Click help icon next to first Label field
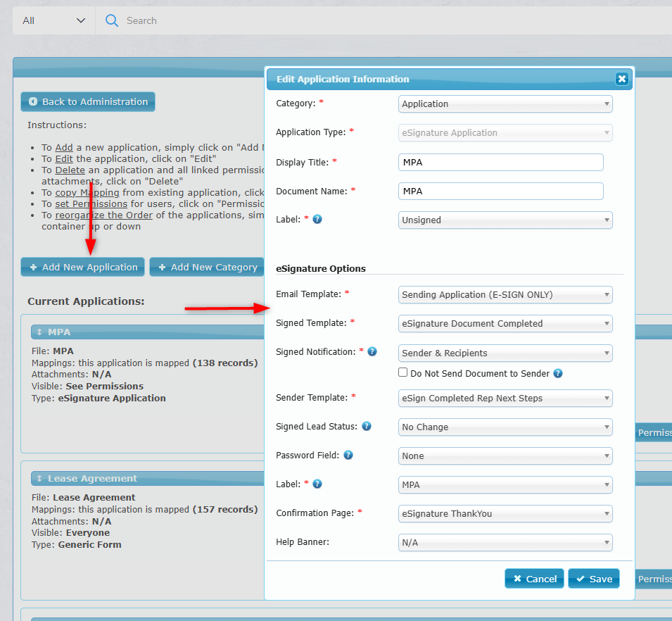The image size is (672, 621). (317, 219)
